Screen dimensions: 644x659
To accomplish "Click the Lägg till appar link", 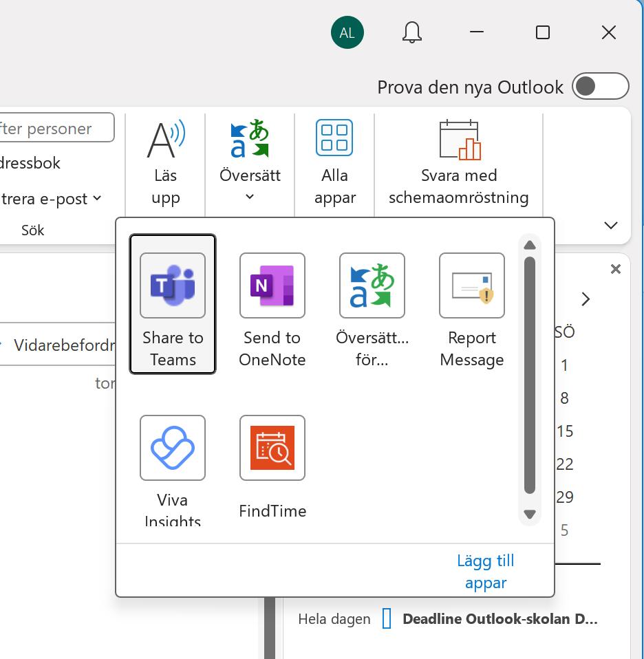I will tap(486, 572).
